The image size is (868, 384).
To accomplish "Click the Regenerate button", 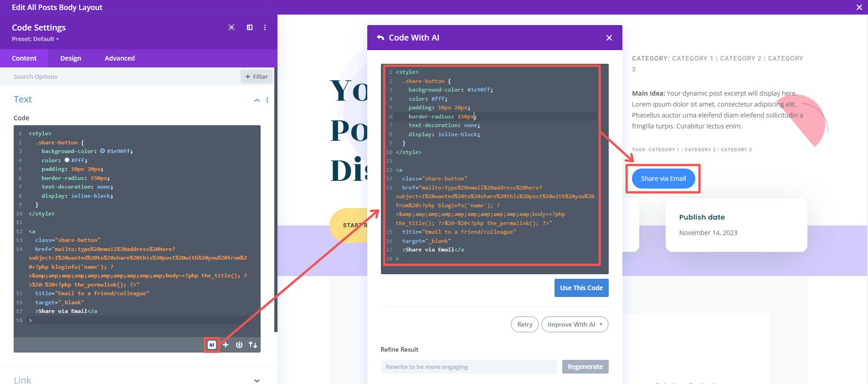I will pos(585,367).
